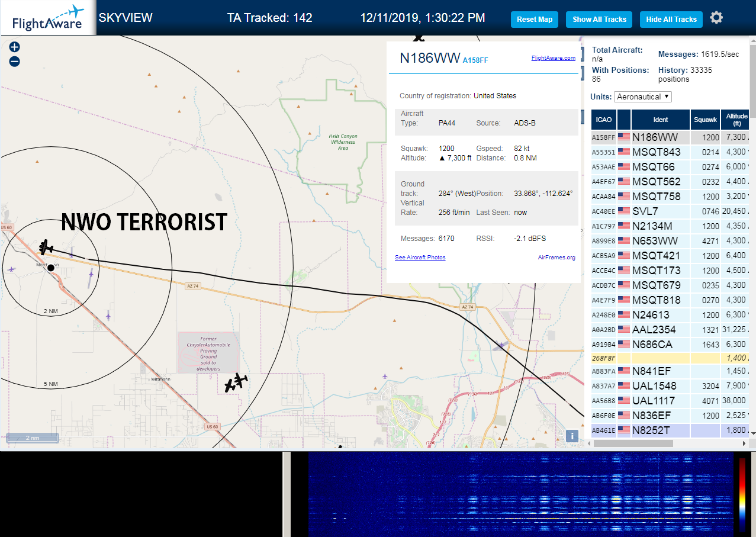The image size is (756, 537).
Task: Select the MSQT66 aircraft row
Action: click(x=671, y=167)
